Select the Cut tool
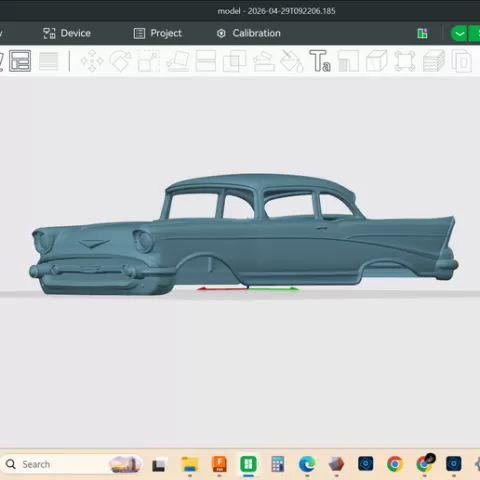 pos(206,61)
